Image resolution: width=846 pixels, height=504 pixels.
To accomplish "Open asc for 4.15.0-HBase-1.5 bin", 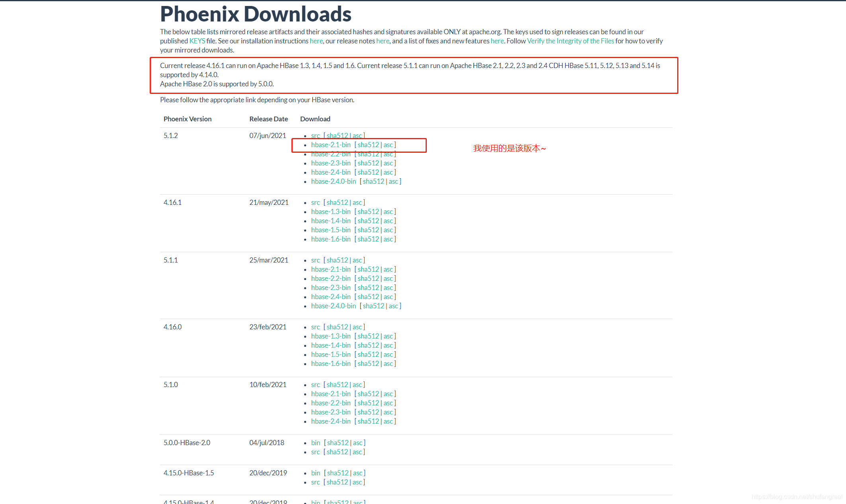I will [358, 473].
